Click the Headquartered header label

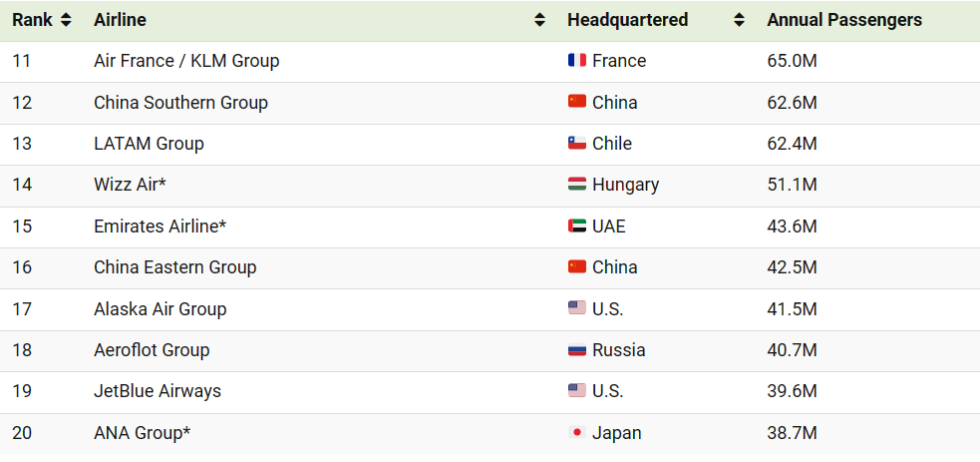point(627,20)
